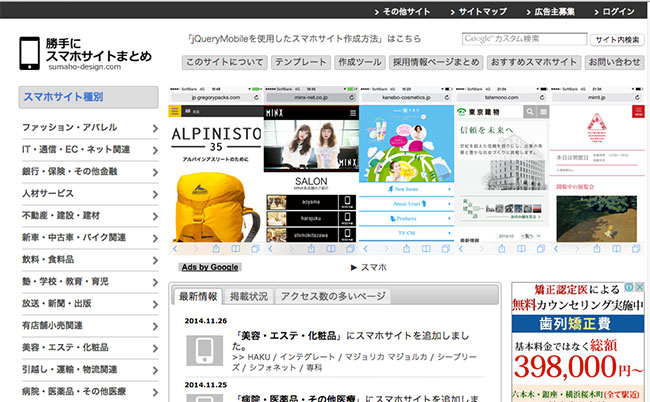Click hamburger menu in MINX screenshot
Screen dimensions: 650x402
point(353,113)
